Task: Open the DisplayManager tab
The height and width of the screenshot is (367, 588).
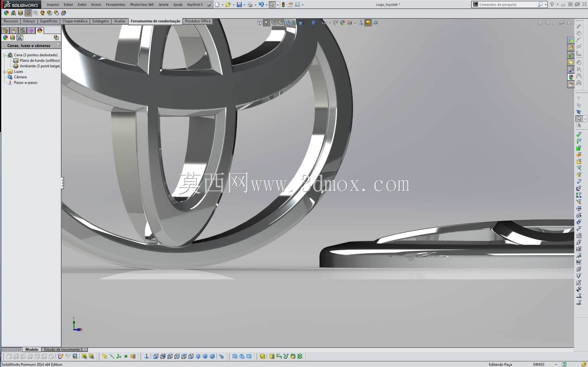Action: (40, 31)
